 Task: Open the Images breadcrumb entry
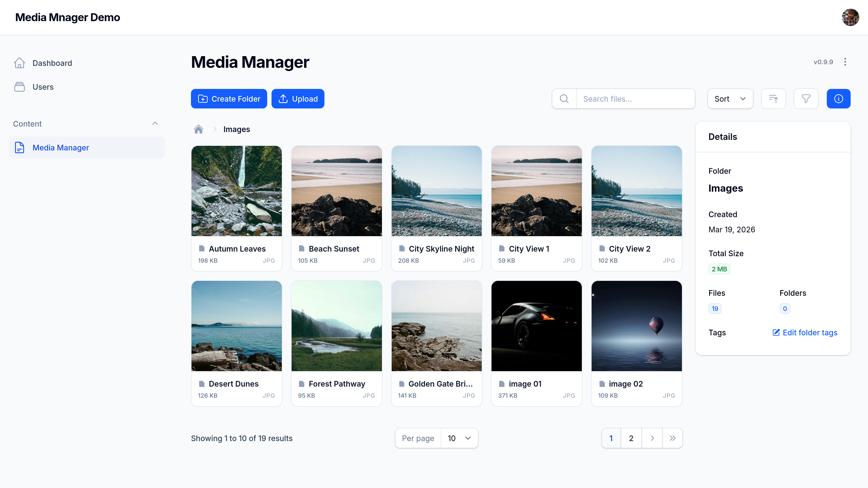pyautogui.click(x=237, y=129)
